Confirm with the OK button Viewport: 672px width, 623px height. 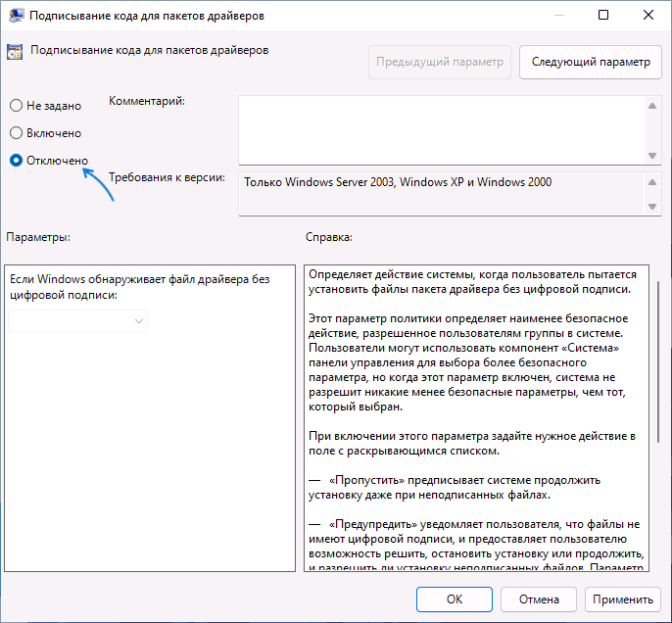pyautogui.click(x=455, y=599)
